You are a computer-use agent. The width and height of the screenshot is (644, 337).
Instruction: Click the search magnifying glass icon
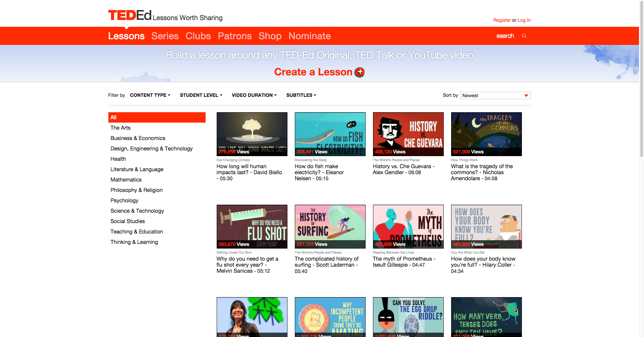(524, 36)
